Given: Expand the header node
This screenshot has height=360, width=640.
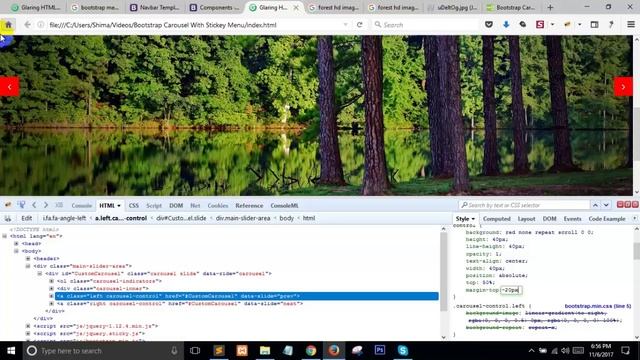Looking at the screenshot, I should click(28, 258).
